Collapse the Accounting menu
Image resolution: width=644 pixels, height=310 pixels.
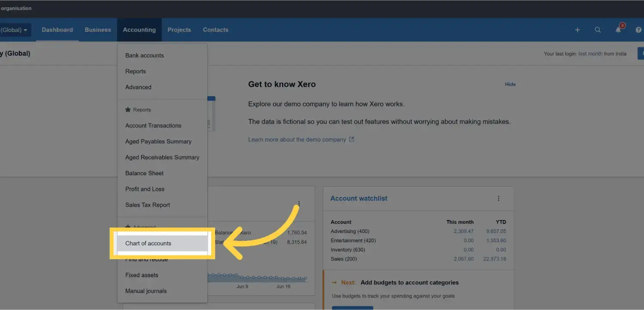pyautogui.click(x=139, y=30)
